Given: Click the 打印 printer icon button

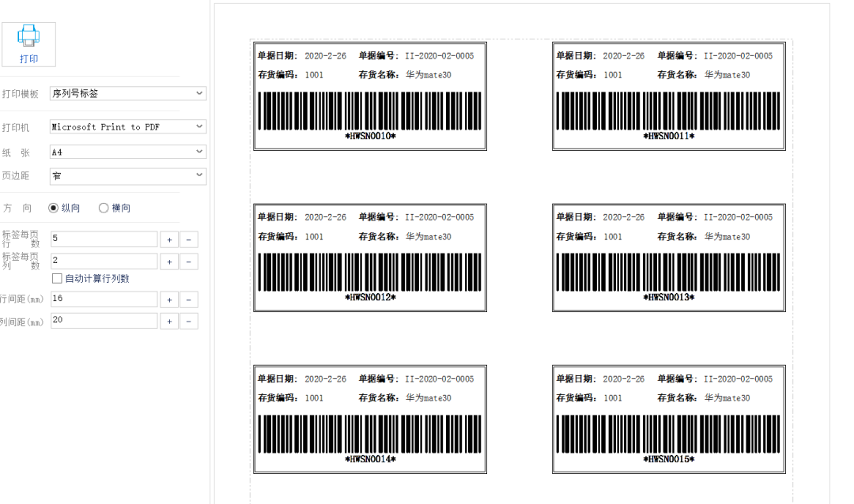Looking at the screenshot, I should click(28, 44).
